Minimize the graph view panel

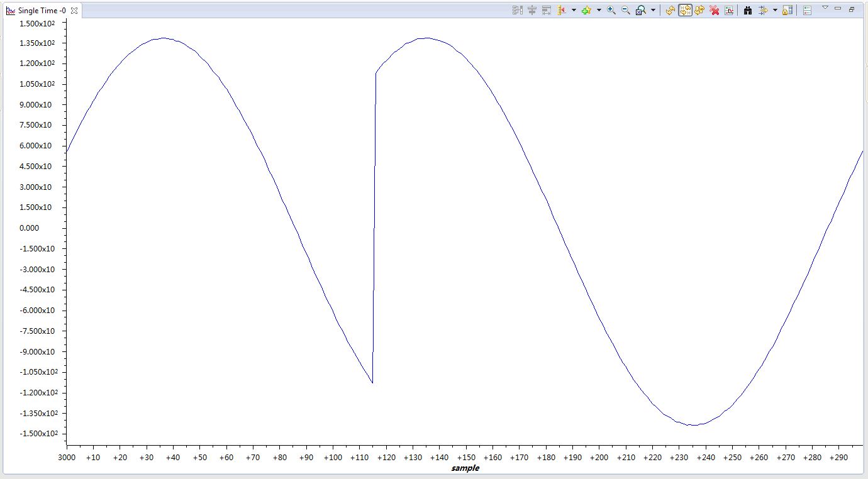838,8
